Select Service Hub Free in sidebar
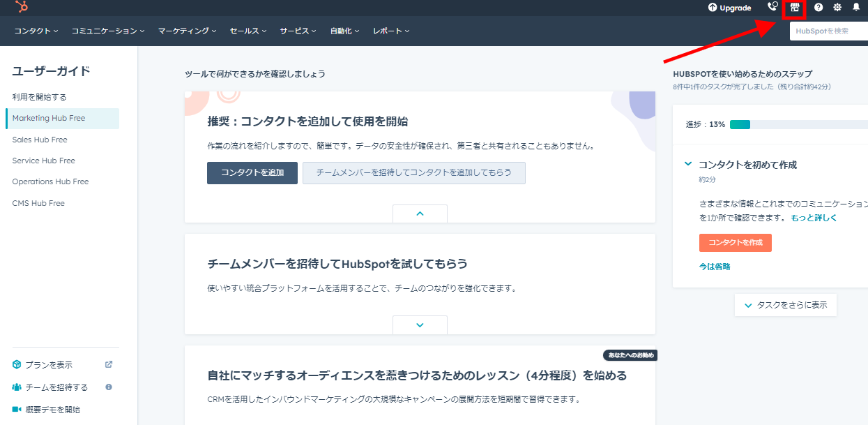The image size is (868, 425). coord(43,161)
